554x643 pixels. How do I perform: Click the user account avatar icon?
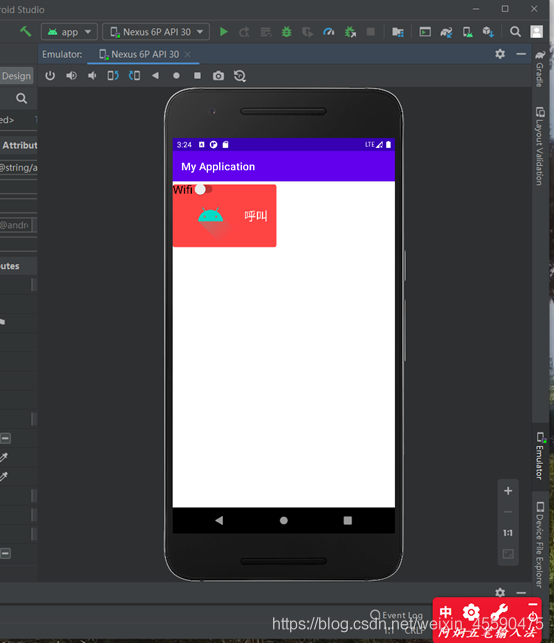(537, 32)
